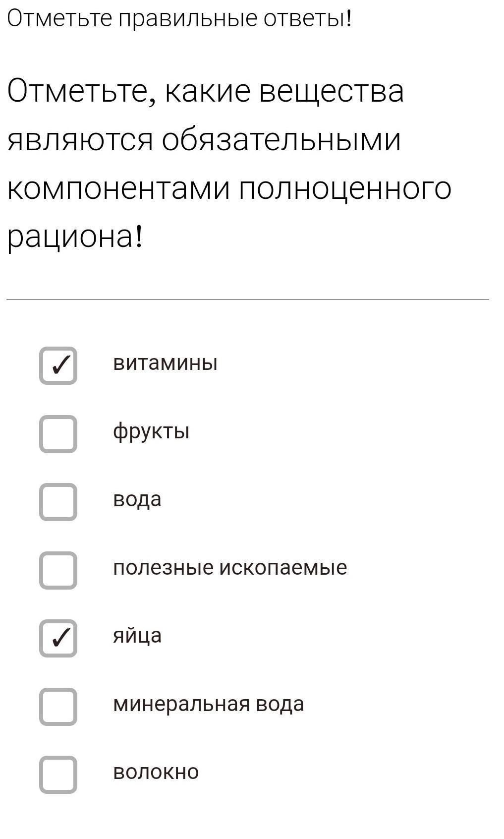Screen dimensions: 504x839
Task: Click the витамины answer label
Action: coord(165,363)
